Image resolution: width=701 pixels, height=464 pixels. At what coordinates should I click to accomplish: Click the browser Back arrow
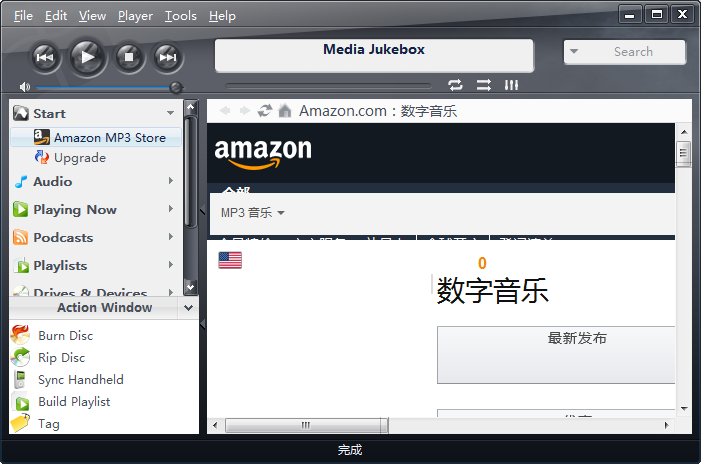[225, 110]
